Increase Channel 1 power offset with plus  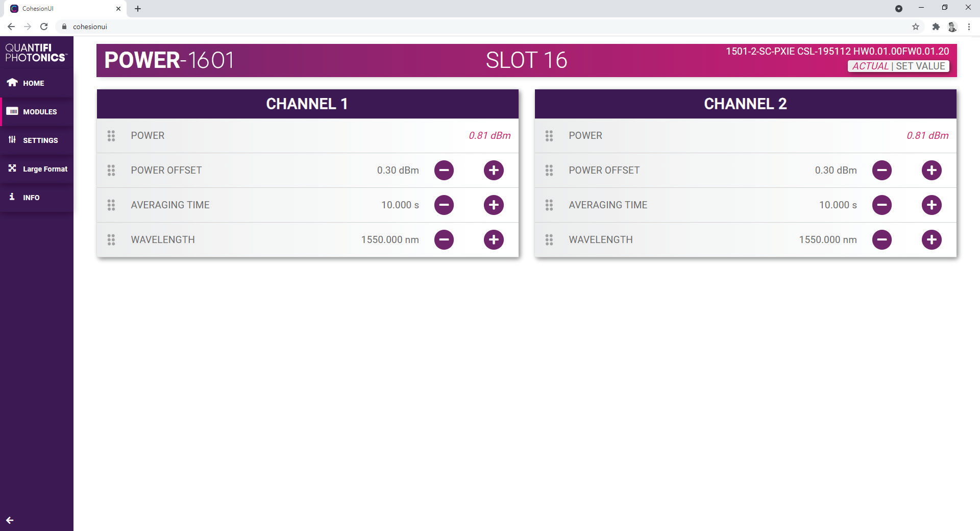point(494,170)
